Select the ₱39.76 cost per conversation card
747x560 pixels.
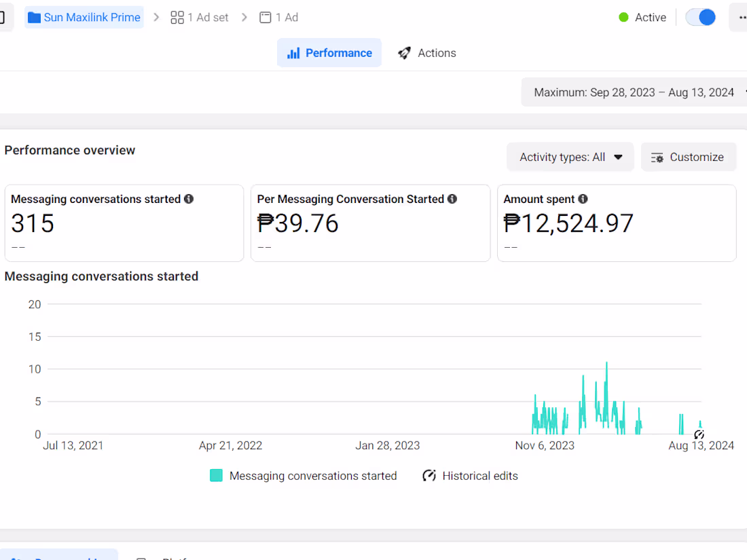(x=370, y=223)
